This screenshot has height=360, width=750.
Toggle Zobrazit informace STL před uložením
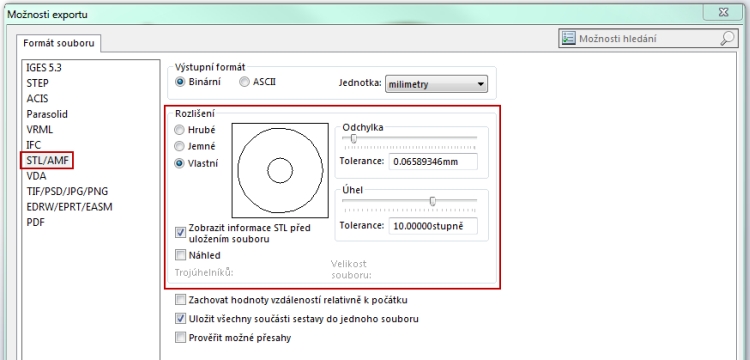(x=180, y=233)
